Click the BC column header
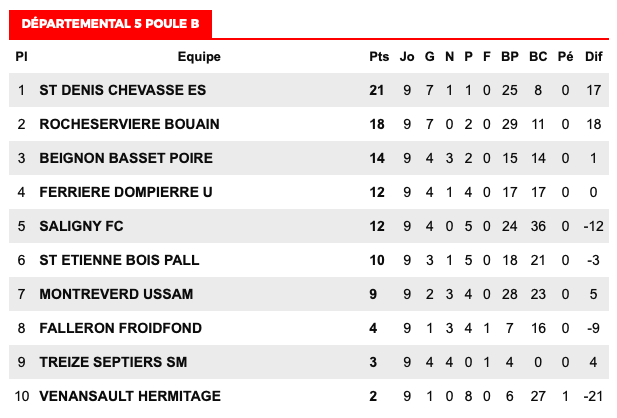The height and width of the screenshot is (418, 617). tap(538, 57)
